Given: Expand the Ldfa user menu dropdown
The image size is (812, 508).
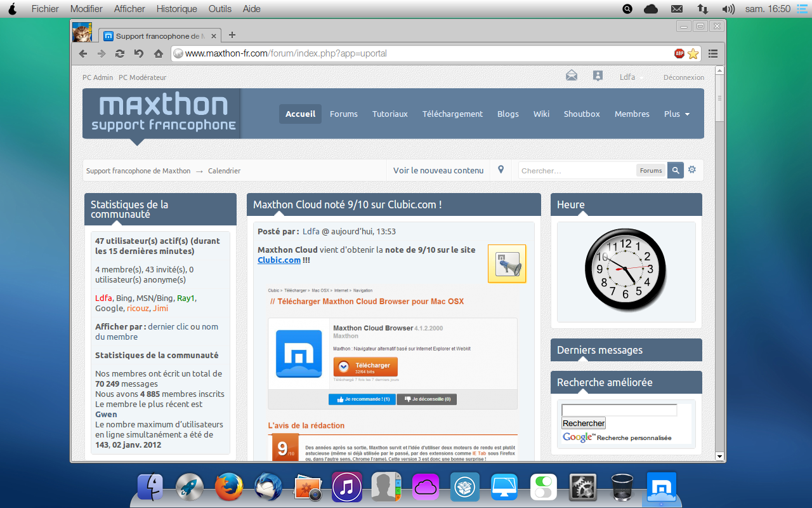Looking at the screenshot, I should (x=632, y=77).
